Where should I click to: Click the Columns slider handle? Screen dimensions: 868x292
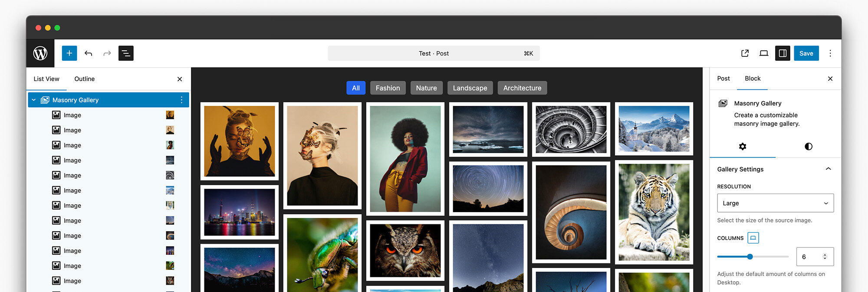(750, 257)
